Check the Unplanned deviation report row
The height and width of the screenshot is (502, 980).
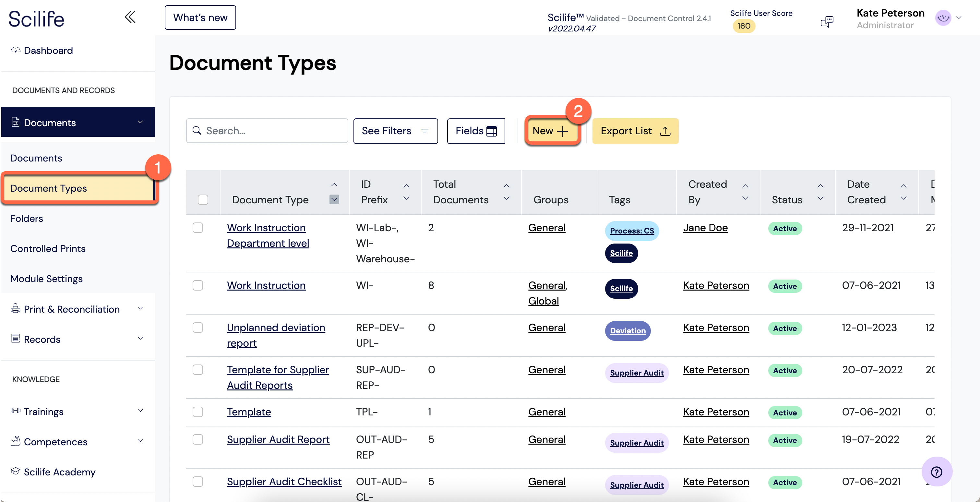[x=197, y=328]
